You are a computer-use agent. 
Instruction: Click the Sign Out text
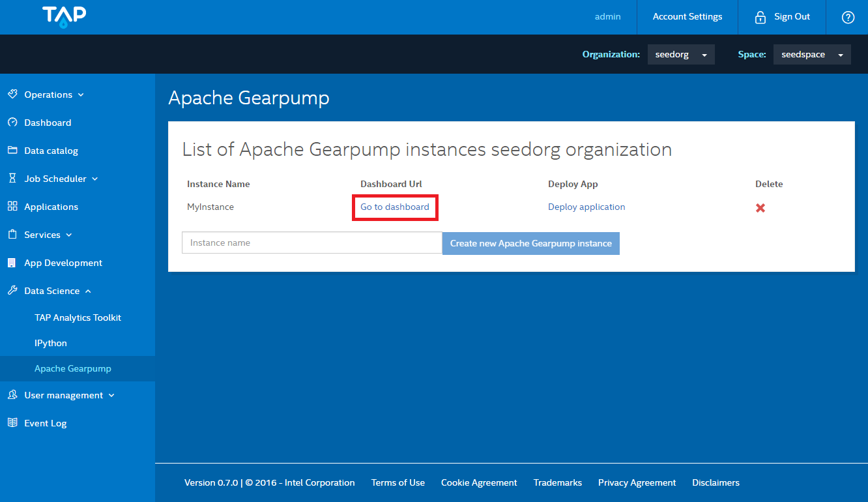[x=792, y=17]
